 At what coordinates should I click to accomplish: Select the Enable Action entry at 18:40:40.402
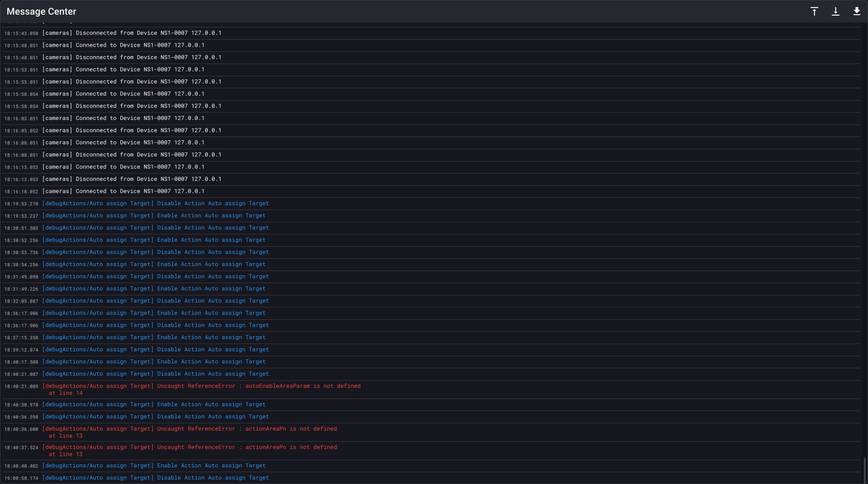[154, 466]
